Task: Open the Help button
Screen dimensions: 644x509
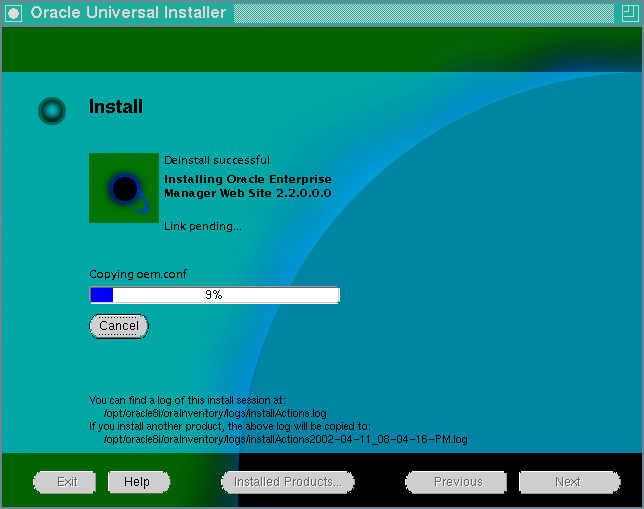Action: [x=139, y=482]
